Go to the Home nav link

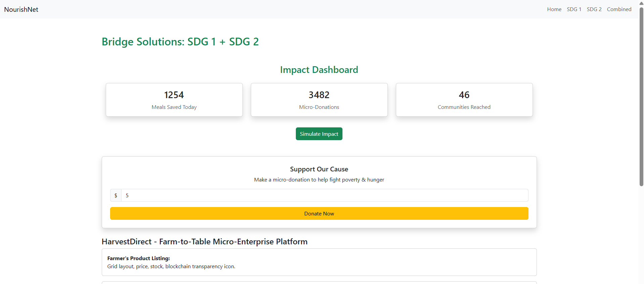click(x=554, y=9)
